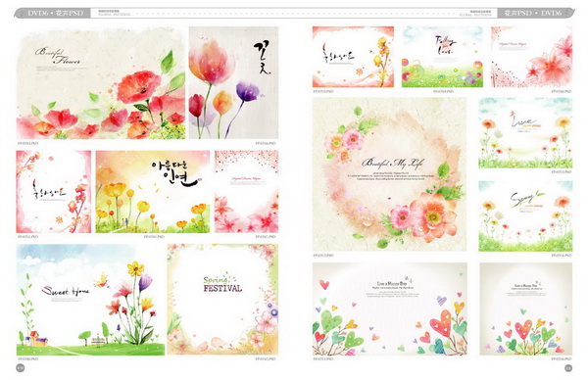Open the smaller hearts bouquet thumbnail at bottom right
Screen dimensions: 588x380
pos(526,309)
